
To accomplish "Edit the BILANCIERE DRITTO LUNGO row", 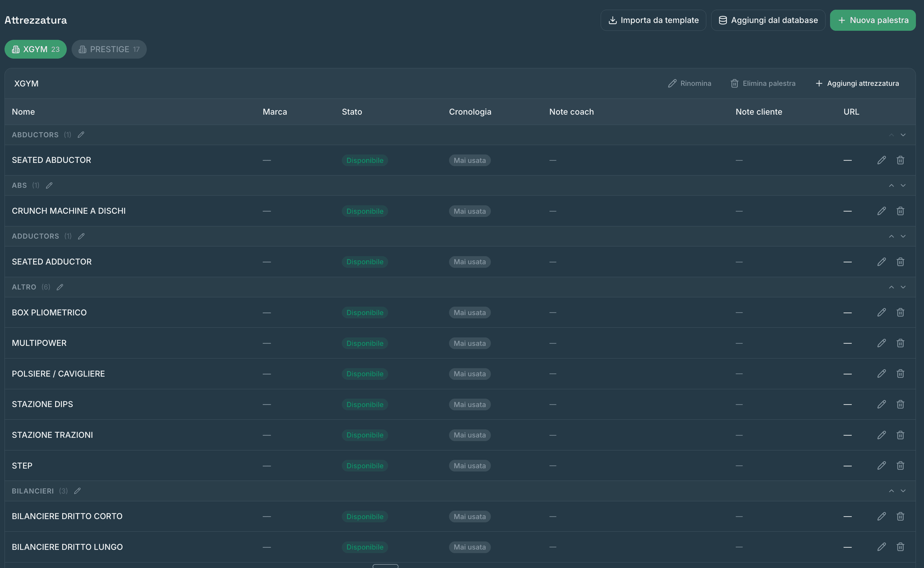I will [x=882, y=547].
